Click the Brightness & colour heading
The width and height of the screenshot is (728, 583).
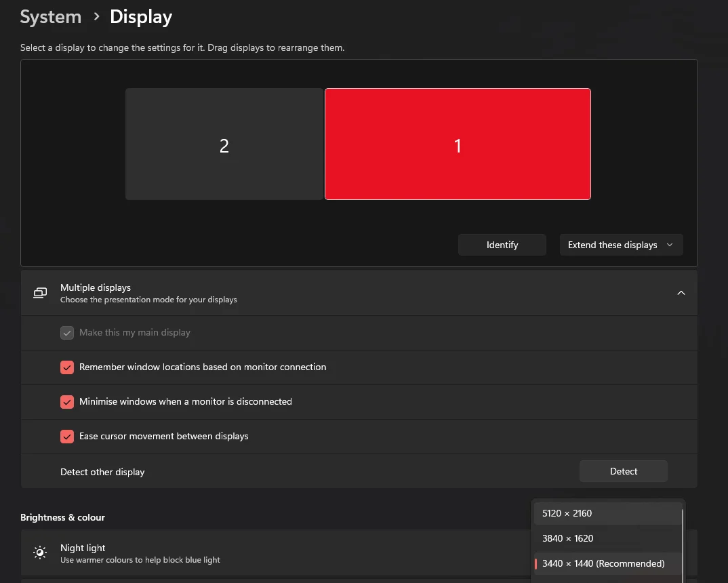click(x=62, y=517)
